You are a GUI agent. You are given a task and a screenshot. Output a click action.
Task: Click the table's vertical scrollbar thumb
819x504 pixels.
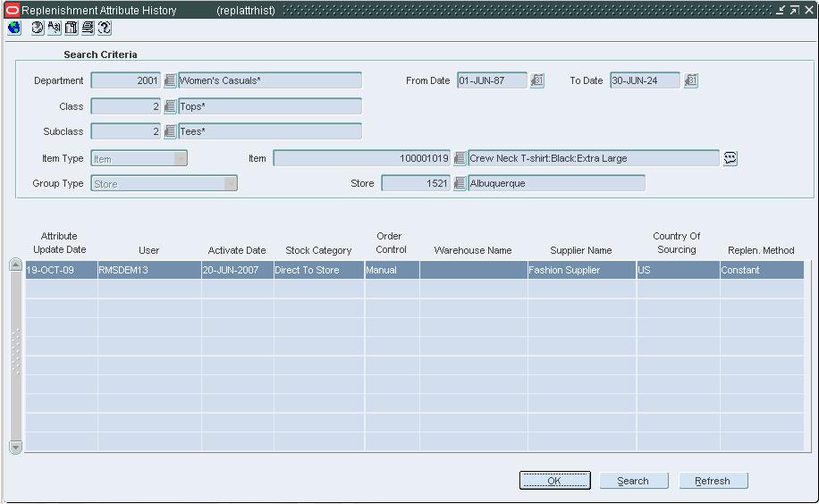[x=16, y=357]
